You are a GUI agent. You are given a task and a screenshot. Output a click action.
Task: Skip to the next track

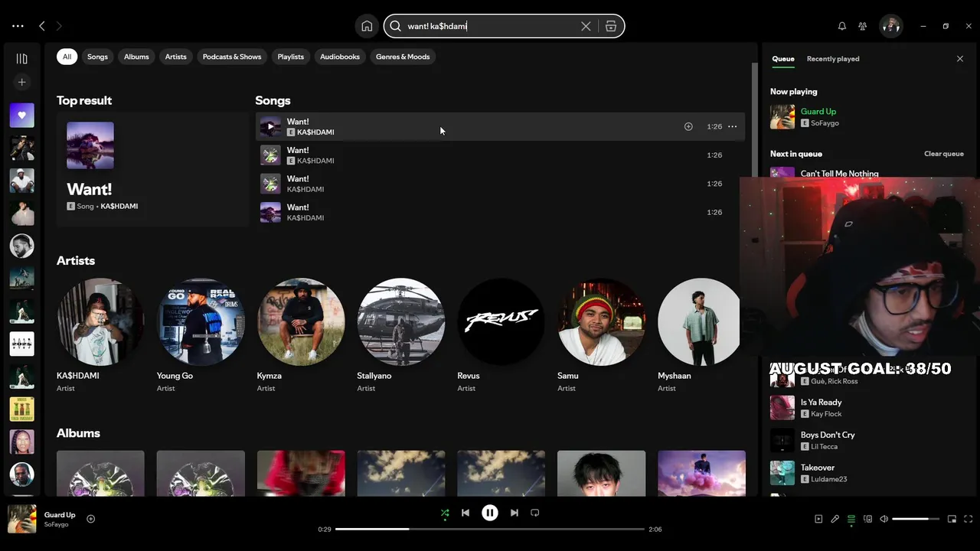click(514, 513)
